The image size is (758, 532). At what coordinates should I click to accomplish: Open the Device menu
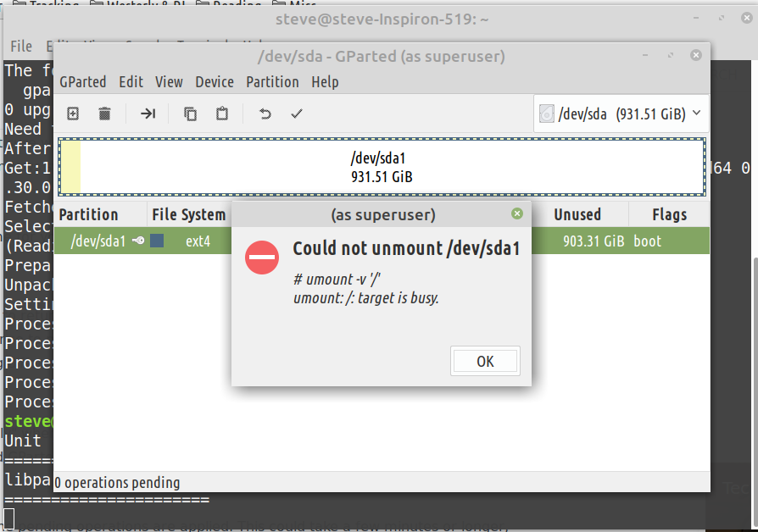pos(215,82)
